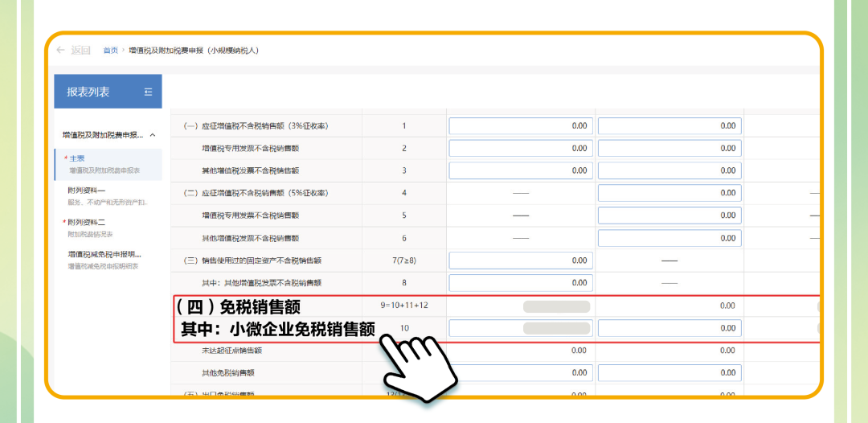Go to 首页 via the breadcrumb link

tap(110, 50)
